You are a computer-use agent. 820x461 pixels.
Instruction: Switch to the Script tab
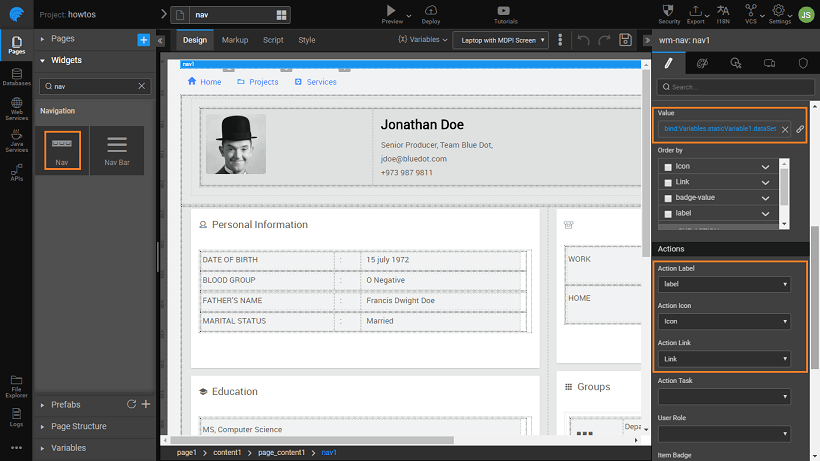(x=273, y=40)
